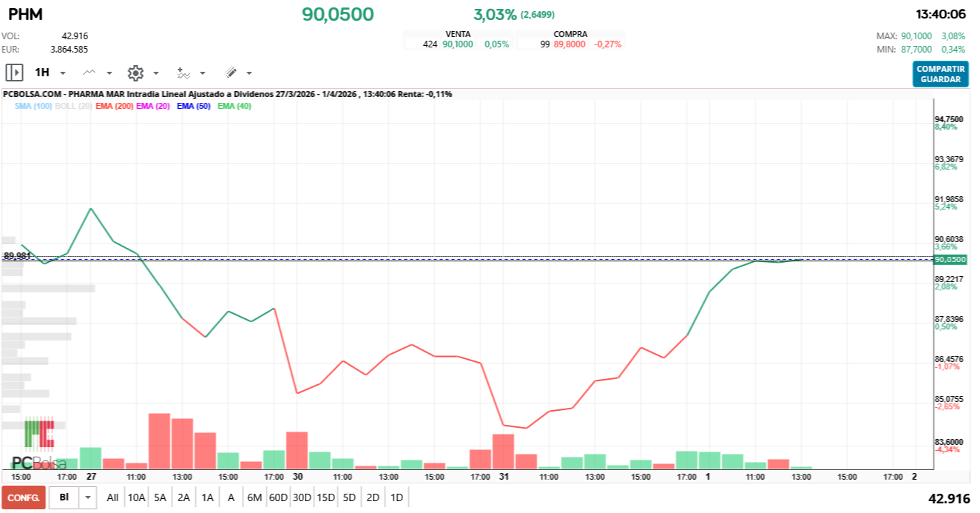
Task: Toggle the BOLL (20) indicator
Action: (x=73, y=106)
